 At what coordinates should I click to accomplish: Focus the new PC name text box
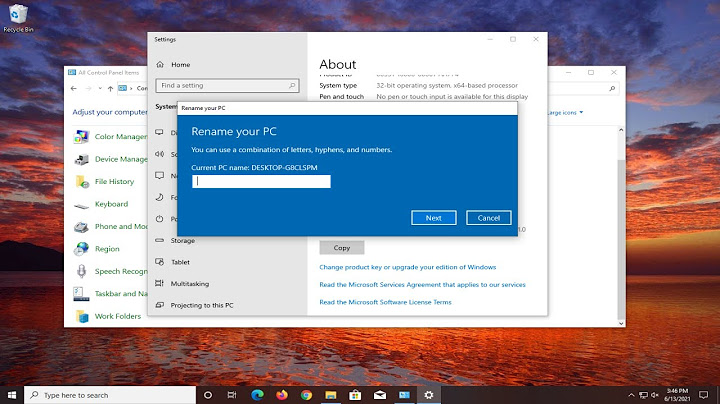261,181
